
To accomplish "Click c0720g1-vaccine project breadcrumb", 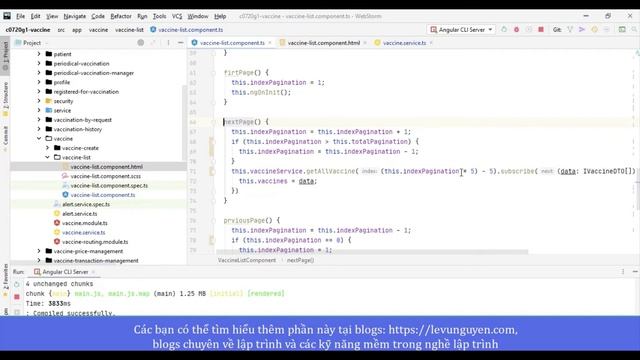I will tap(28, 30).
